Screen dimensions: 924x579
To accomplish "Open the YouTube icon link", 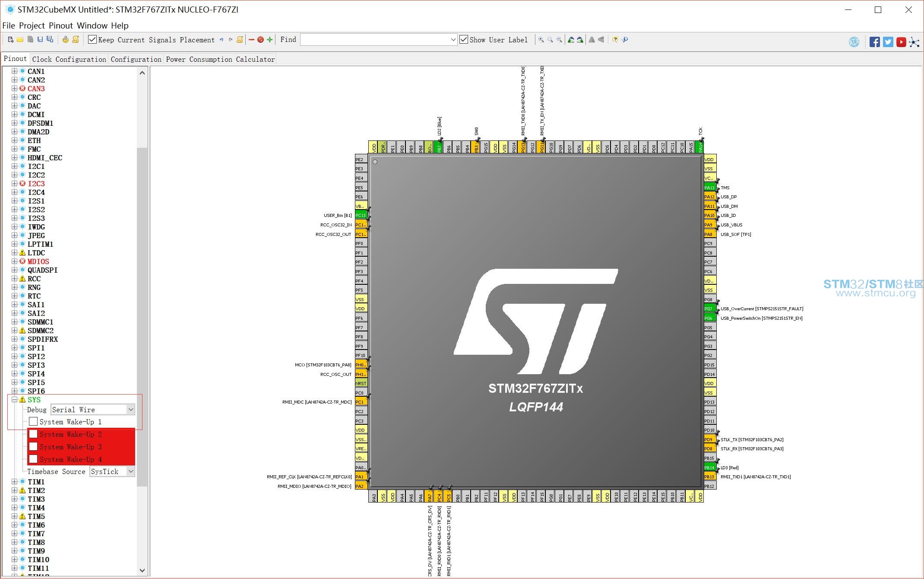I will pyautogui.click(x=901, y=42).
